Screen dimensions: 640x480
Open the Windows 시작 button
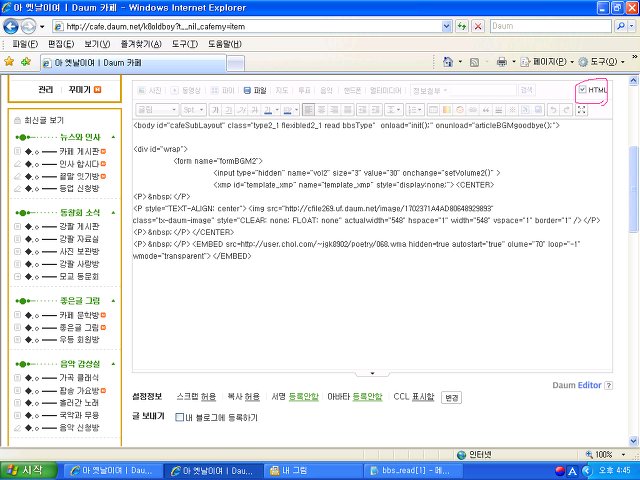coord(29,471)
